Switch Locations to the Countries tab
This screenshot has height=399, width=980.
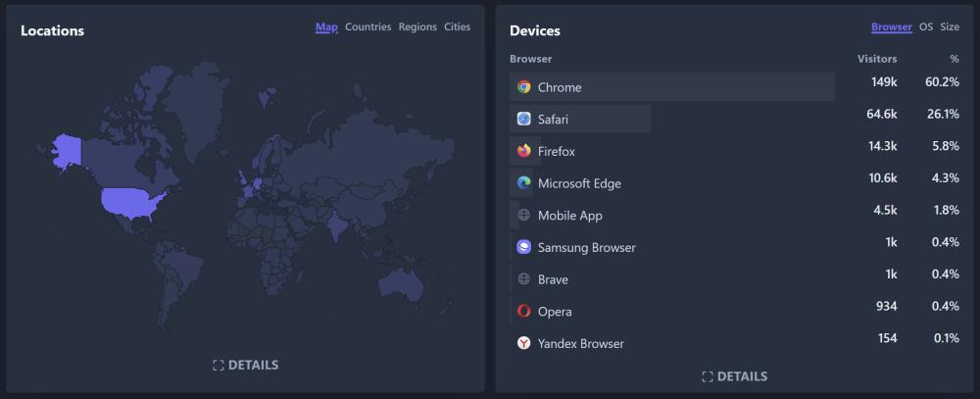367,27
